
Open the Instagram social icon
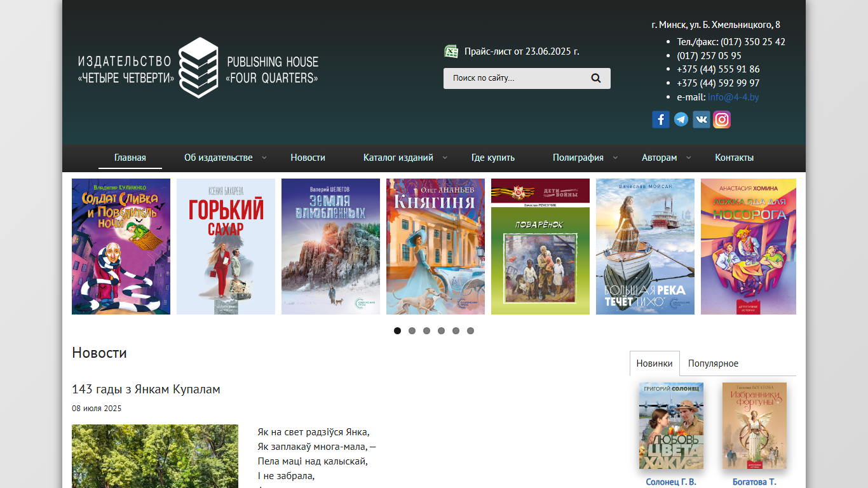click(x=722, y=119)
